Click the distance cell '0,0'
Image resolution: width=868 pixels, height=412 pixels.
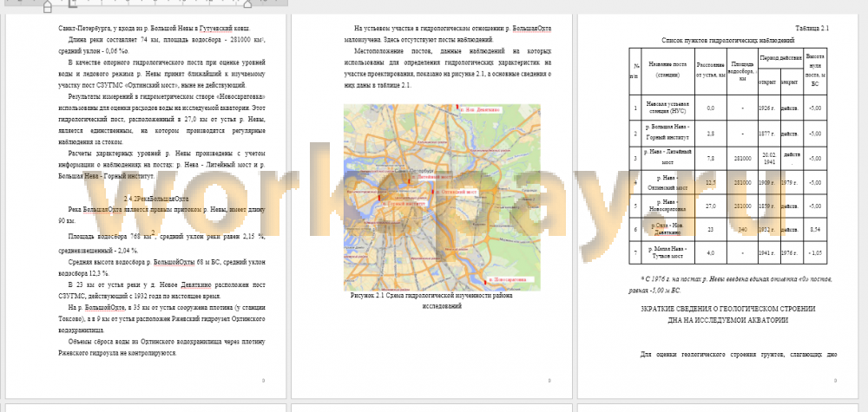click(711, 108)
